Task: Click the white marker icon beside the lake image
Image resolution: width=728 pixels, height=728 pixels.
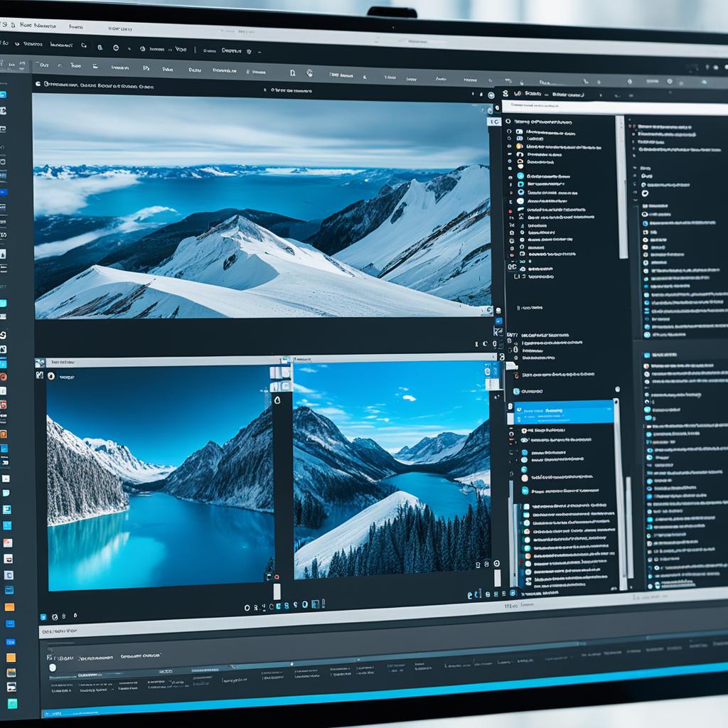Action: pos(277,400)
